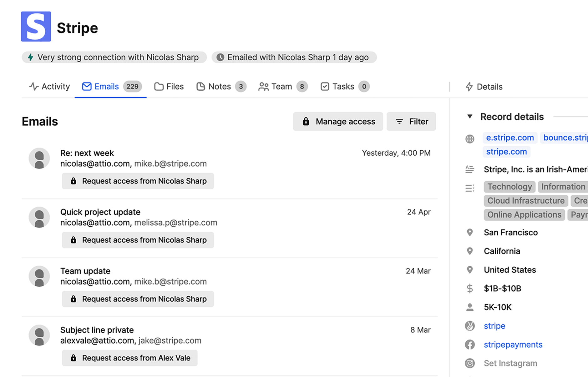Viewport: 588px width, 377px height.
Task: Open the Activity tab
Action: coord(49,86)
